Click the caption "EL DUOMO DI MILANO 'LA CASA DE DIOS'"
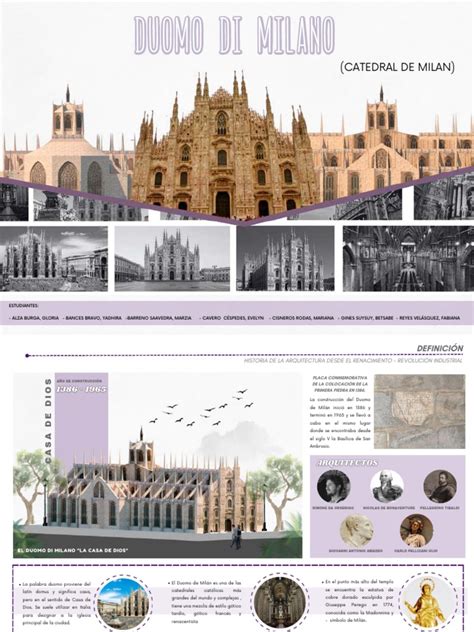This screenshot has width=474, height=632. [x=73, y=550]
